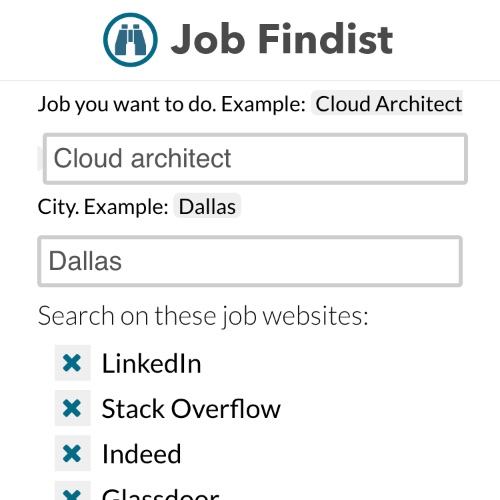Image resolution: width=500 pixels, height=500 pixels.
Task: Click the gray sliver beside job field
Action: pos(40,159)
